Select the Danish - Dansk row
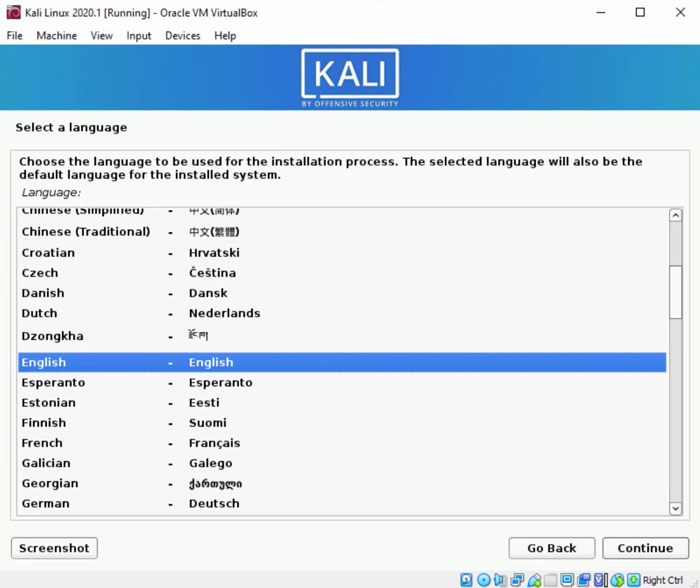The width and height of the screenshot is (700, 588). point(342,293)
